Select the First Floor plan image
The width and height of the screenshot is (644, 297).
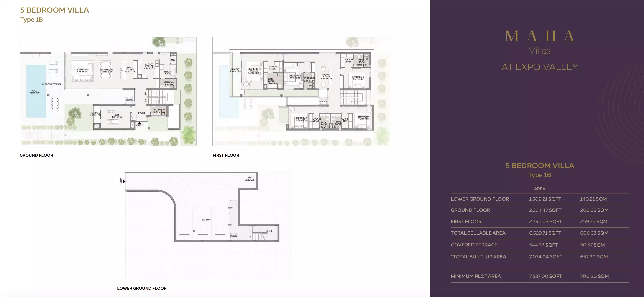point(301,91)
